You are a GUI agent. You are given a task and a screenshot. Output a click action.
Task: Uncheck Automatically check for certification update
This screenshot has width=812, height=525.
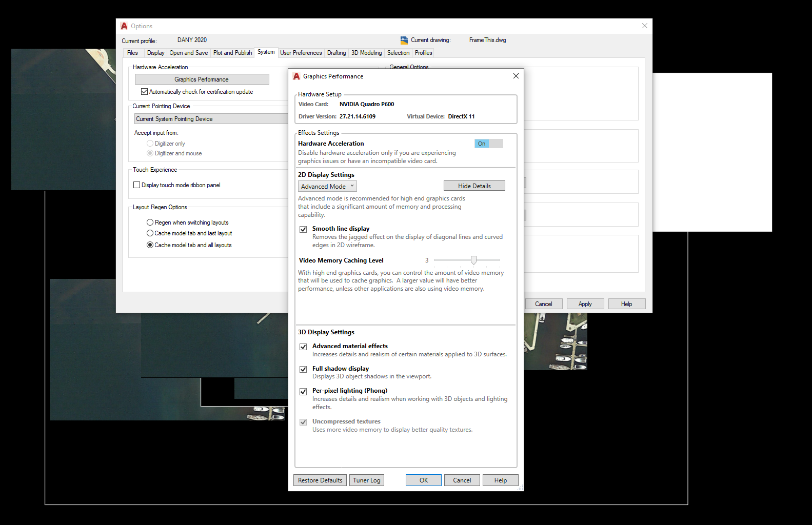pyautogui.click(x=144, y=92)
